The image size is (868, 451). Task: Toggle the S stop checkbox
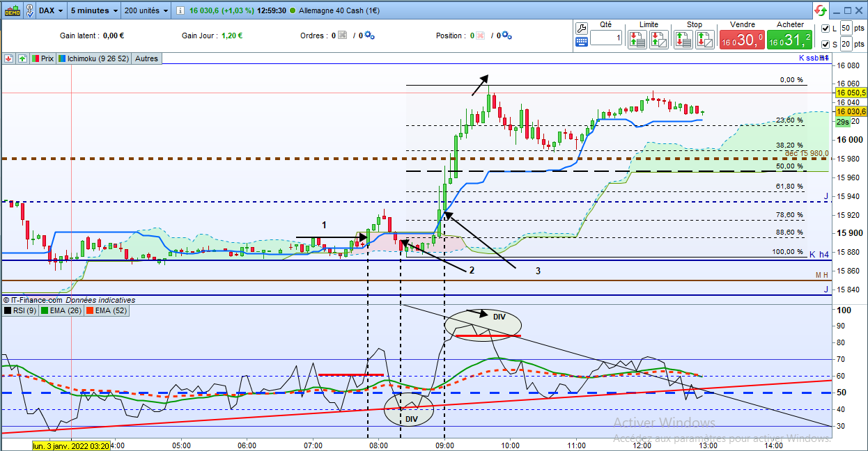tap(826, 45)
